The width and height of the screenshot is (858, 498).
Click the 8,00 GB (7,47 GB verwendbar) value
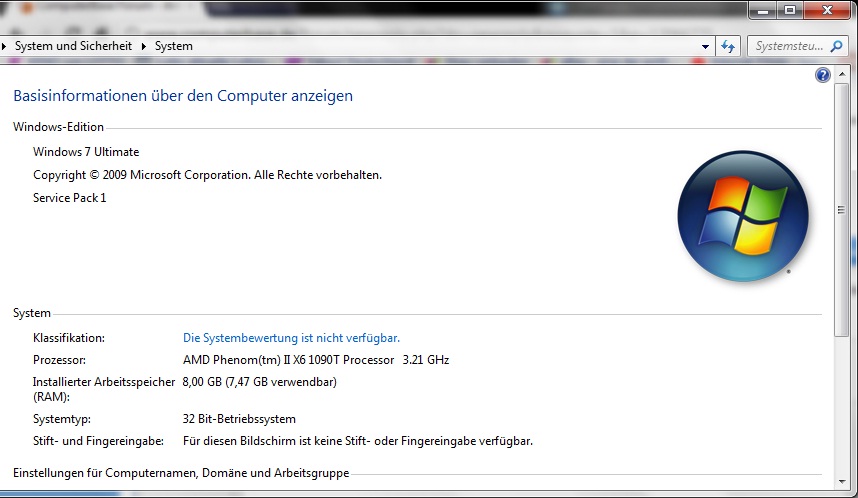(259, 381)
